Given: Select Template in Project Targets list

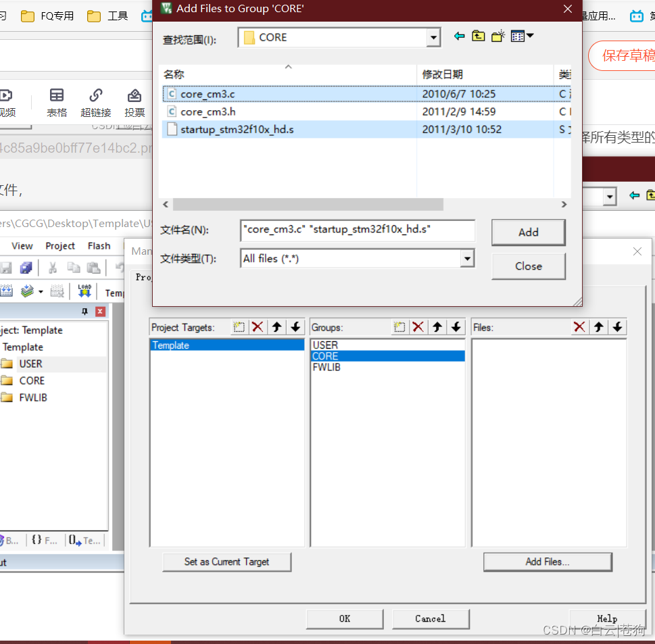Looking at the screenshot, I should coord(227,345).
